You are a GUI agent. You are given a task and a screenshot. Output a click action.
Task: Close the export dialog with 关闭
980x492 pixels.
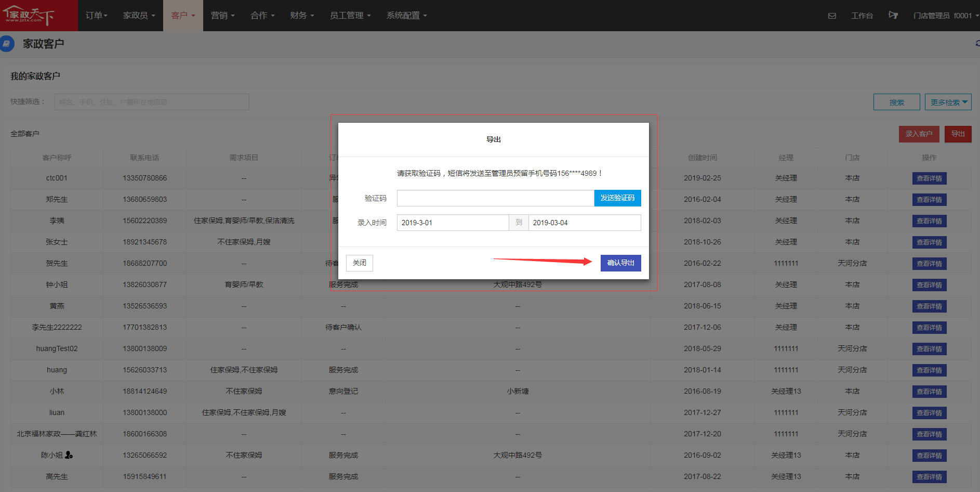(x=360, y=263)
